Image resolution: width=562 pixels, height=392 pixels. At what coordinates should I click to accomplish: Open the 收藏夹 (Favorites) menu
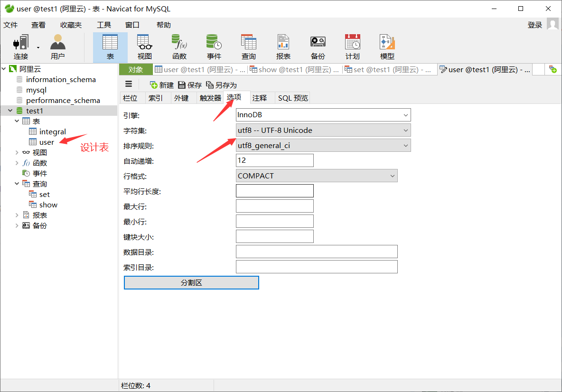click(x=71, y=25)
